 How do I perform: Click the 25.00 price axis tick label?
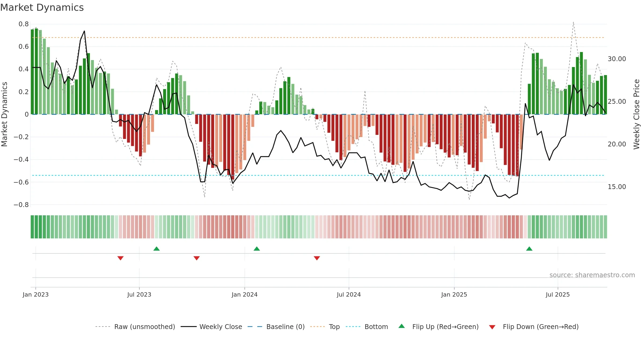tap(617, 102)
